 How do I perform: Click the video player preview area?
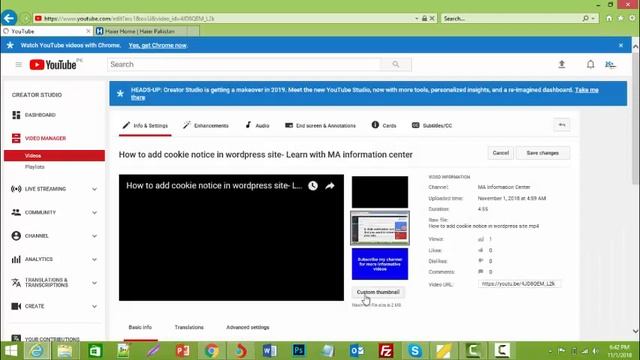(x=231, y=238)
